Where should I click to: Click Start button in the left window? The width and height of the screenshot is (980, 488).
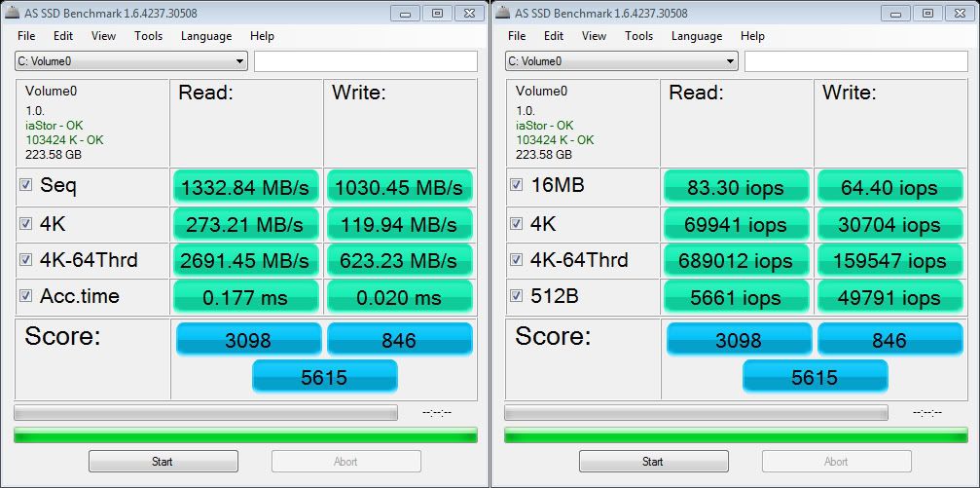pyautogui.click(x=163, y=462)
